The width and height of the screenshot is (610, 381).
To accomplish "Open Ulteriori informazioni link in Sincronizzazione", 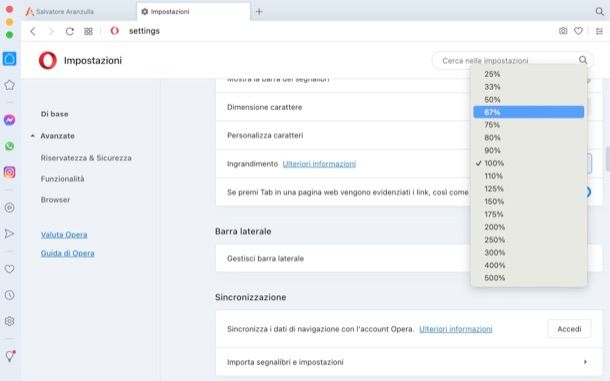I will (x=456, y=329).
